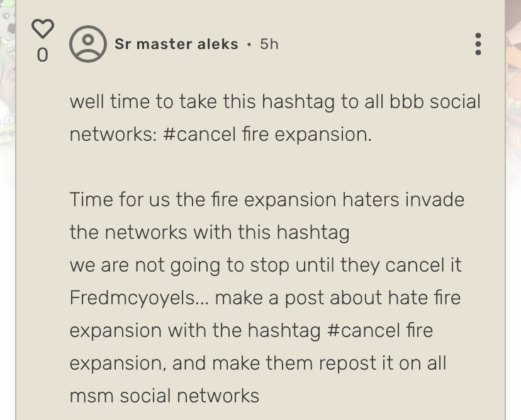The width and height of the screenshot is (521, 420).
Task: Select the kebab menu in the top right corner
Action: [x=478, y=44]
